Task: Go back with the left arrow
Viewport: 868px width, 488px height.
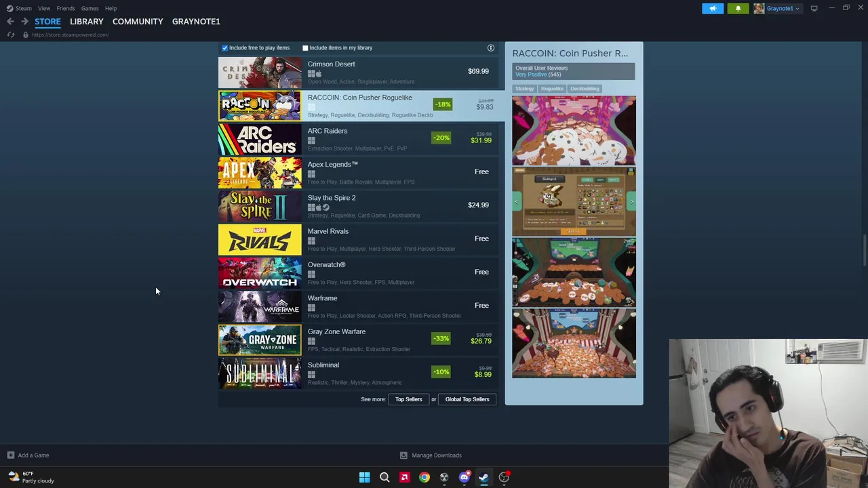Action: click(x=10, y=22)
